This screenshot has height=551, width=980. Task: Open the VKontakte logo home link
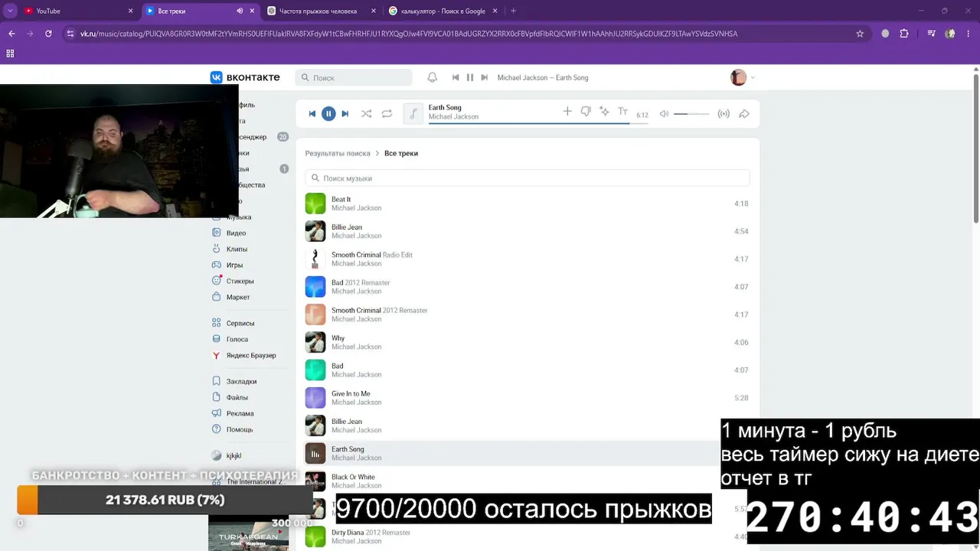click(245, 77)
